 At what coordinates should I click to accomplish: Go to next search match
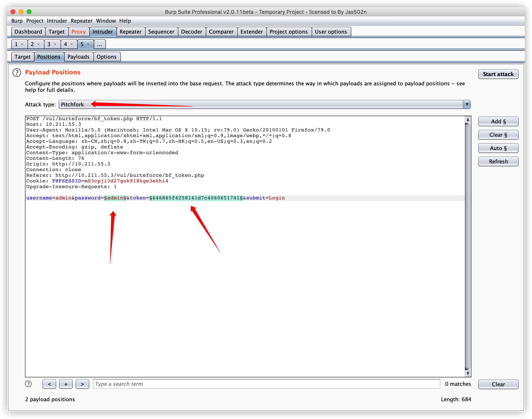(x=82, y=384)
